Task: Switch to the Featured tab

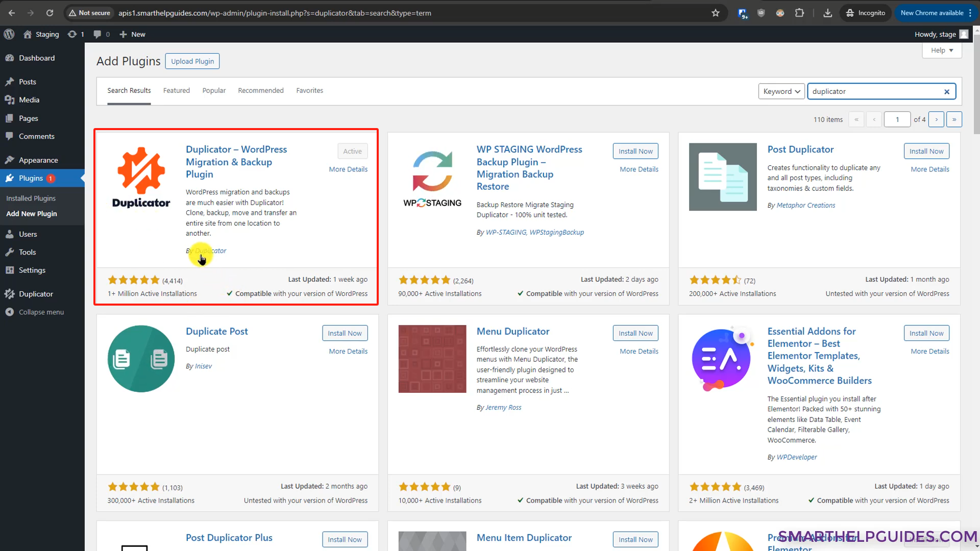Action: [176, 90]
